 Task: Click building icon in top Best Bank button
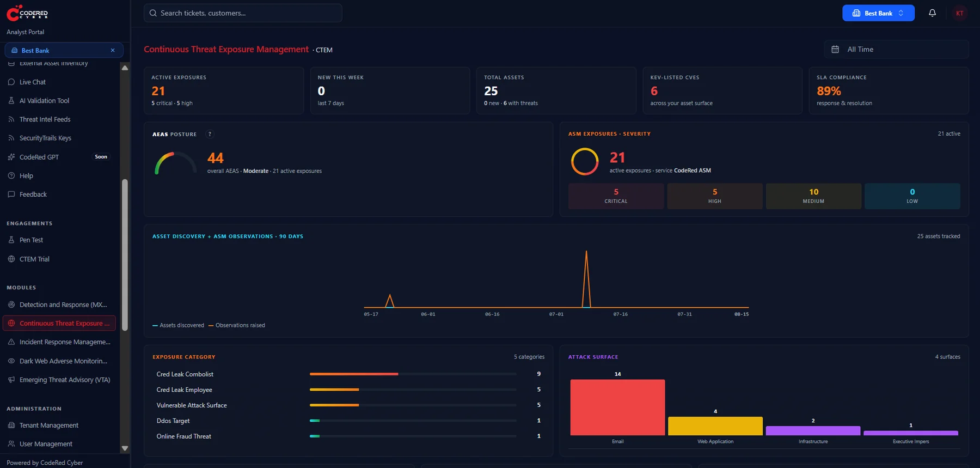(856, 13)
